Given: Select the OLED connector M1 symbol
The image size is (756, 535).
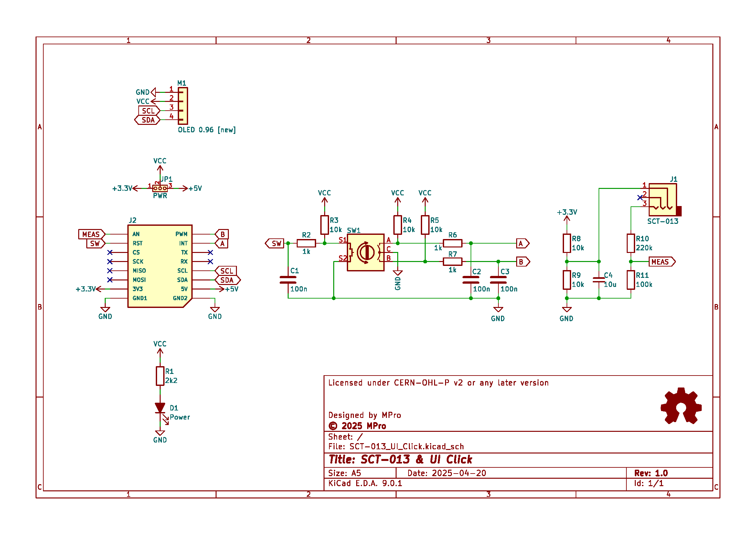Looking at the screenshot, I should [x=183, y=106].
